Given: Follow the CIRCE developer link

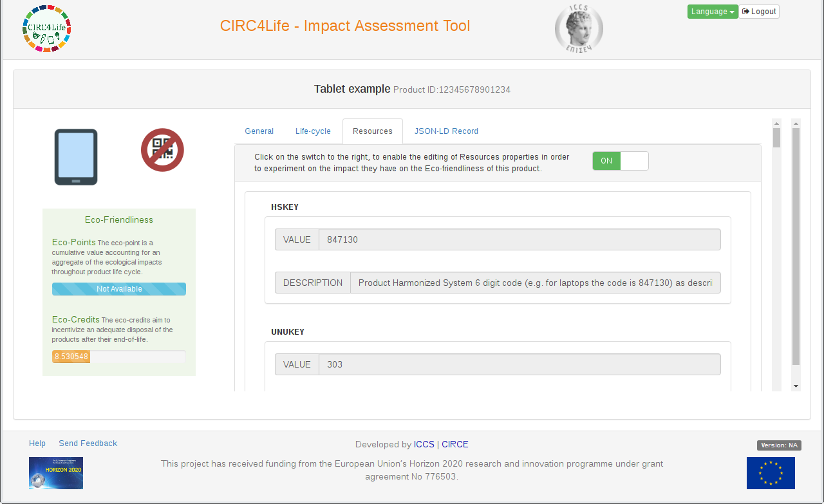Looking at the screenshot, I should pos(455,445).
